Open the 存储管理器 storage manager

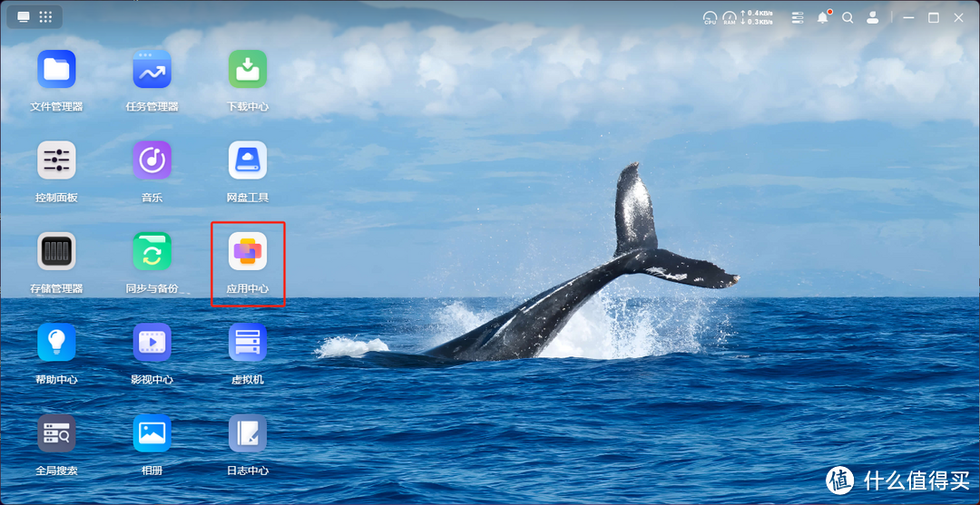(56, 252)
